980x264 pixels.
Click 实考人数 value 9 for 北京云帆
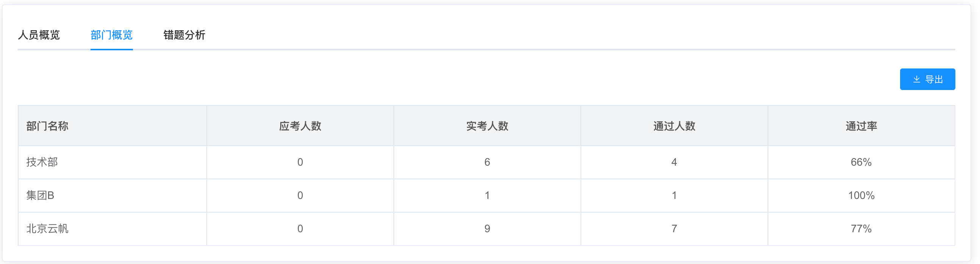[487, 229]
